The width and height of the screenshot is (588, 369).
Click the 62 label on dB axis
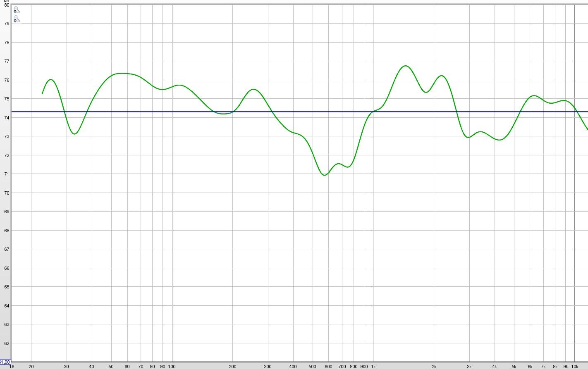(x=7, y=343)
